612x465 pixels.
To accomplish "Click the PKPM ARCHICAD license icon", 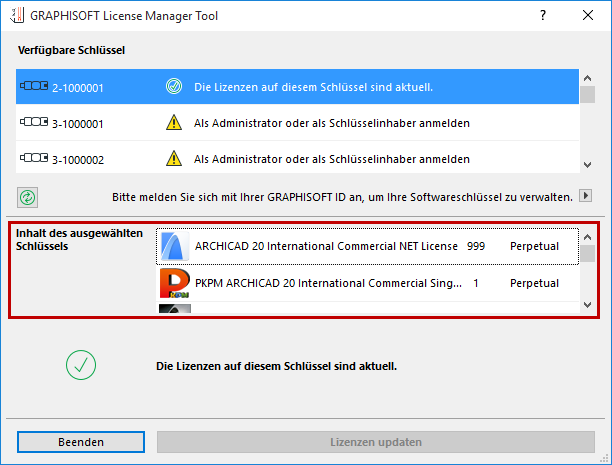I will pos(174,284).
